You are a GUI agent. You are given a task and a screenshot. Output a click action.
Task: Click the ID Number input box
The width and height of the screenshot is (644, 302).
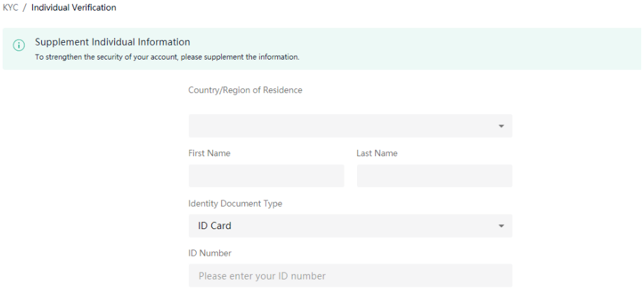point(350,275)
